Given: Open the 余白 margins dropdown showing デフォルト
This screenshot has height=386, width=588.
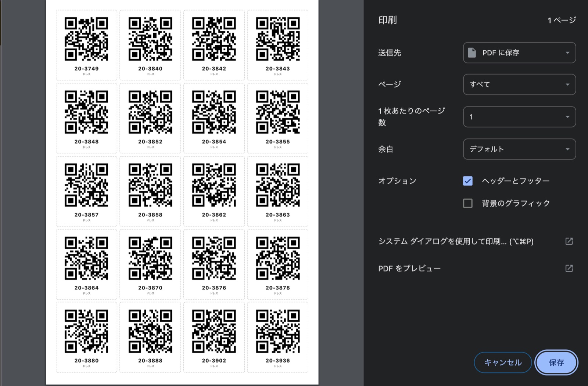Looking at the screenshot, I should [x=519, y=149].
